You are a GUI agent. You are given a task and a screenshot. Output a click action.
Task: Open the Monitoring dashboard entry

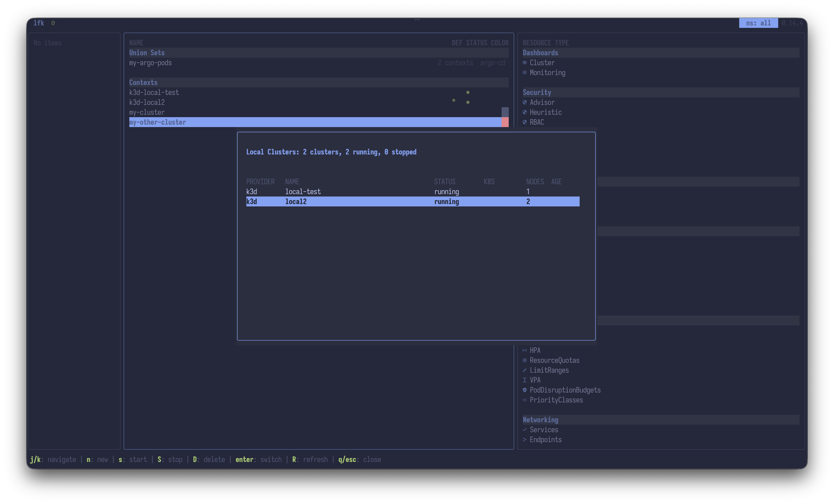click(547, 72)
